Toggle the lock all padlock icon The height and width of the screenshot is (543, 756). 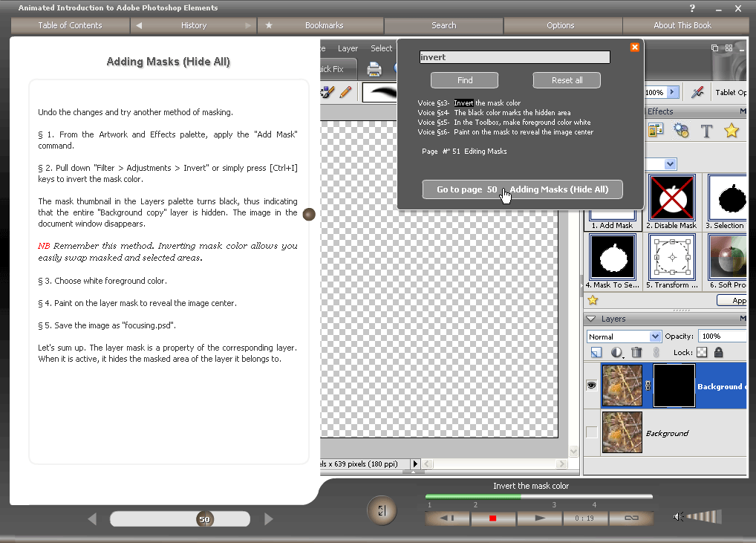coord(718,353)
